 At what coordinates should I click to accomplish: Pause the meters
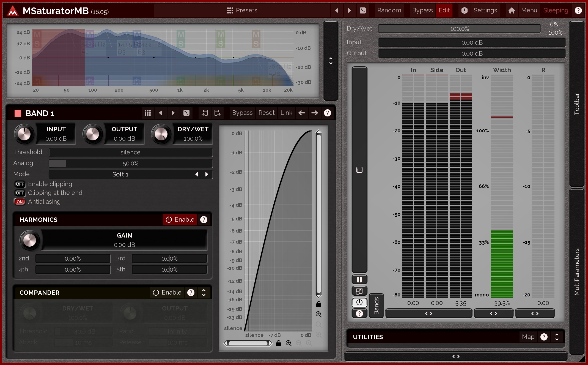click(359, 280)
